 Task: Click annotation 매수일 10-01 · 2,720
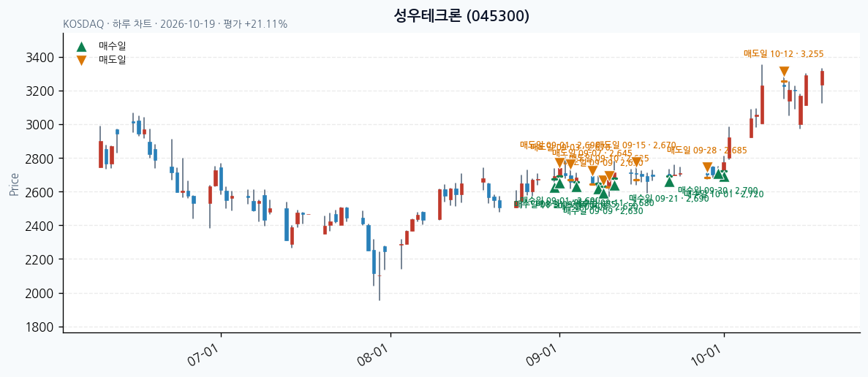pos(723,194)
